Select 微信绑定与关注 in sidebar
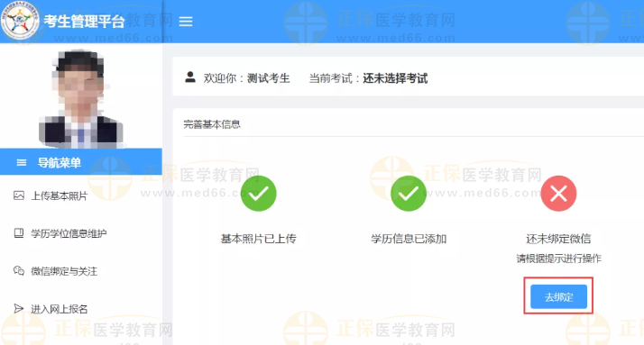644x345 pixels. point(64,271)
